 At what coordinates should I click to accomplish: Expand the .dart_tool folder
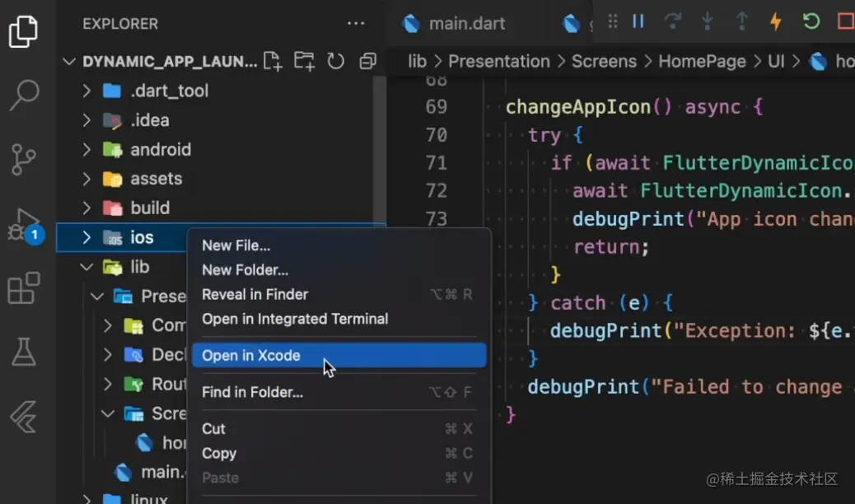86,91
